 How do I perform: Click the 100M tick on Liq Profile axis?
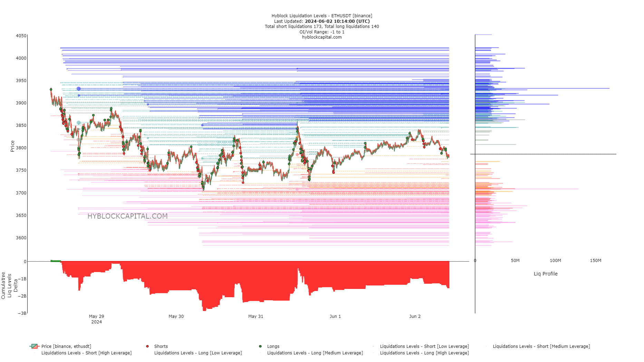(555, 261)
